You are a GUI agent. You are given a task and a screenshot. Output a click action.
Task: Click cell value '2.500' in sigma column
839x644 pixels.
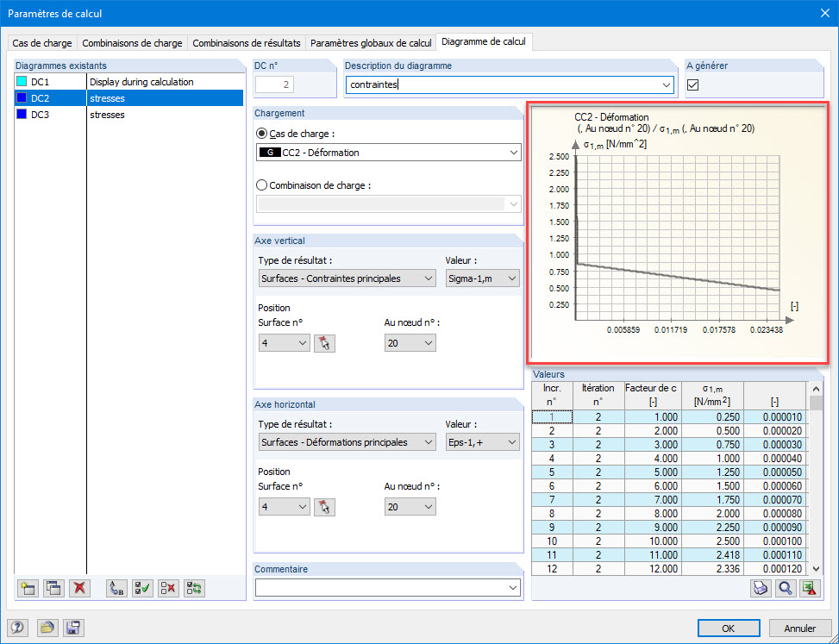tap(713, 541)
